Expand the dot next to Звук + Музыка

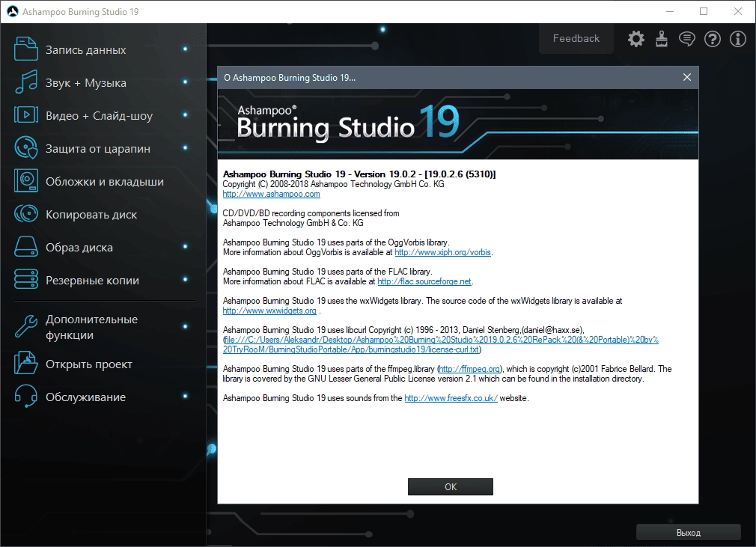click(185, 82)
